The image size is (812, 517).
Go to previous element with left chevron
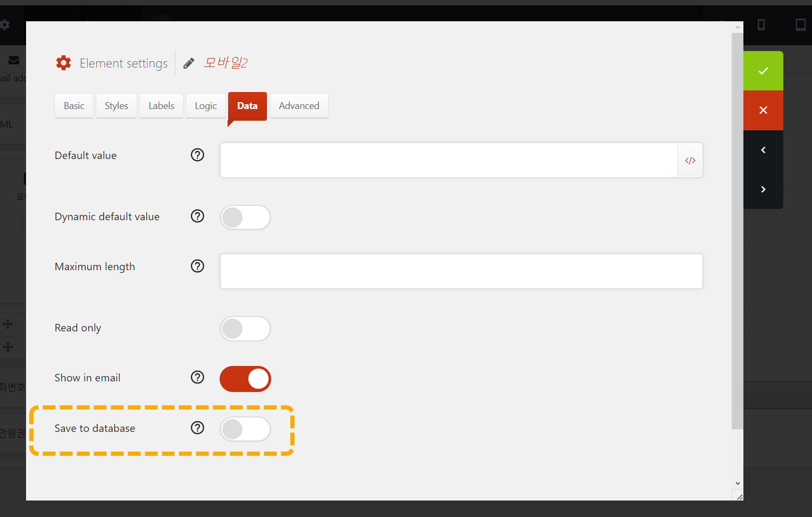pos(763,150)
